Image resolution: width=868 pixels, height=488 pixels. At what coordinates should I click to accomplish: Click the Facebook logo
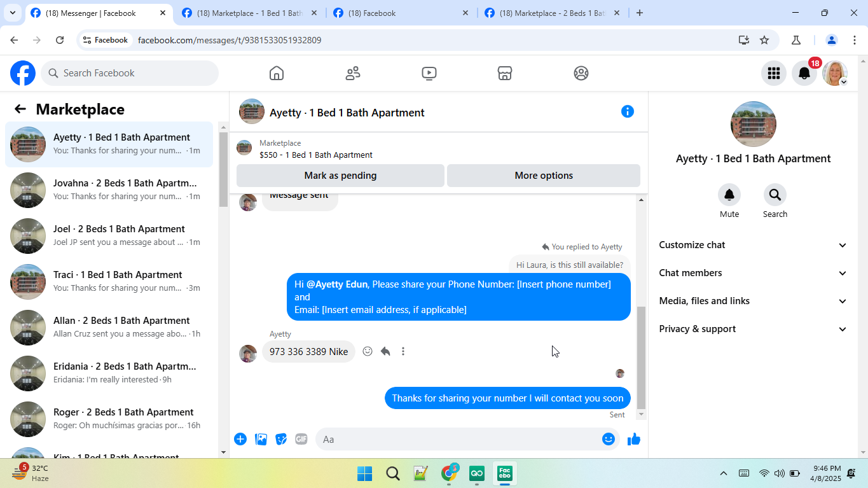[x=23, y=73]
